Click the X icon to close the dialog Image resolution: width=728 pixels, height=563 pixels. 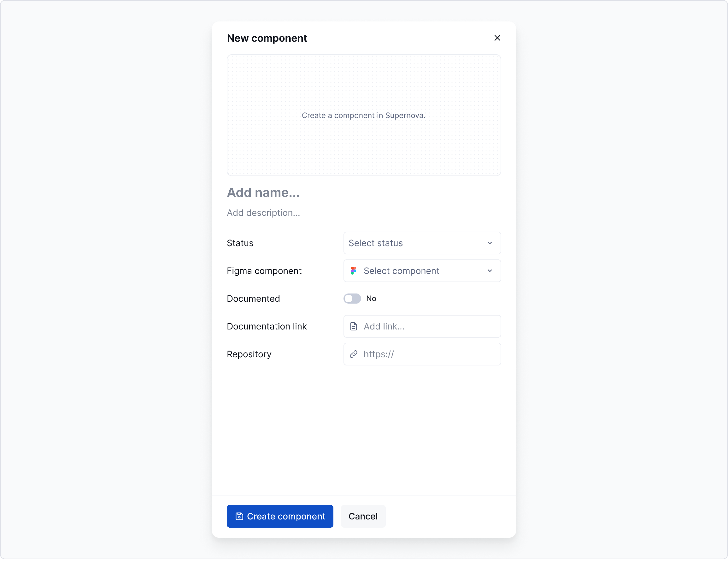point(497,38)
